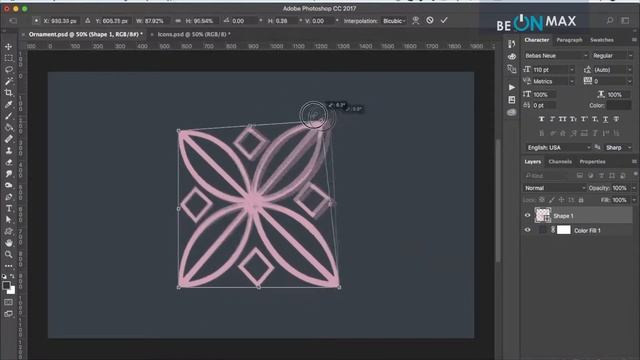Click the Shape 1 layer thumbnail

point(542,215)
